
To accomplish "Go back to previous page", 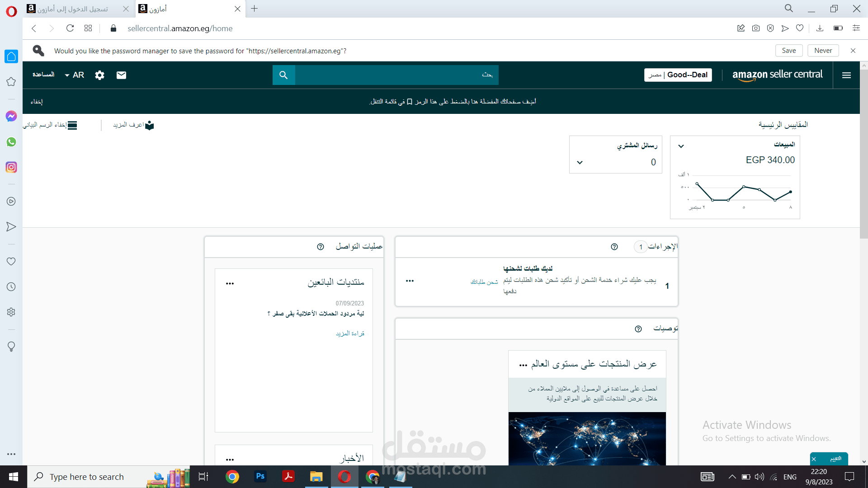I will [34, 28].
